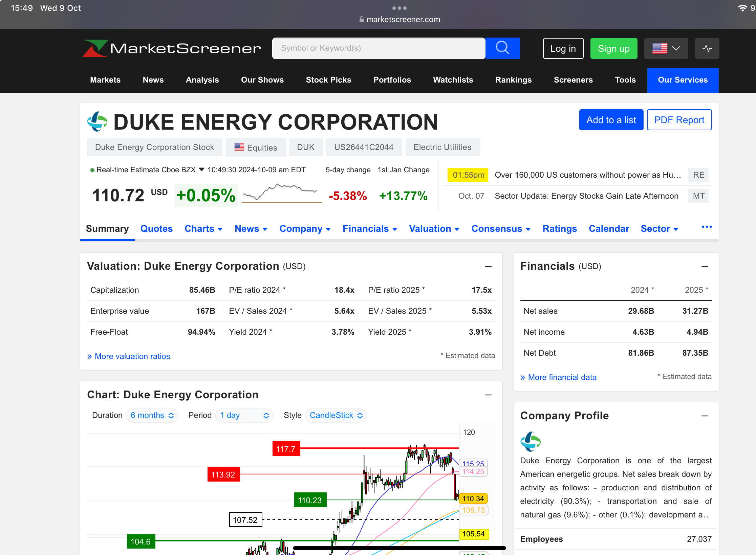Click the 110.23 support level label
Screen dimensions: 756x555
[x=310, y=500]
